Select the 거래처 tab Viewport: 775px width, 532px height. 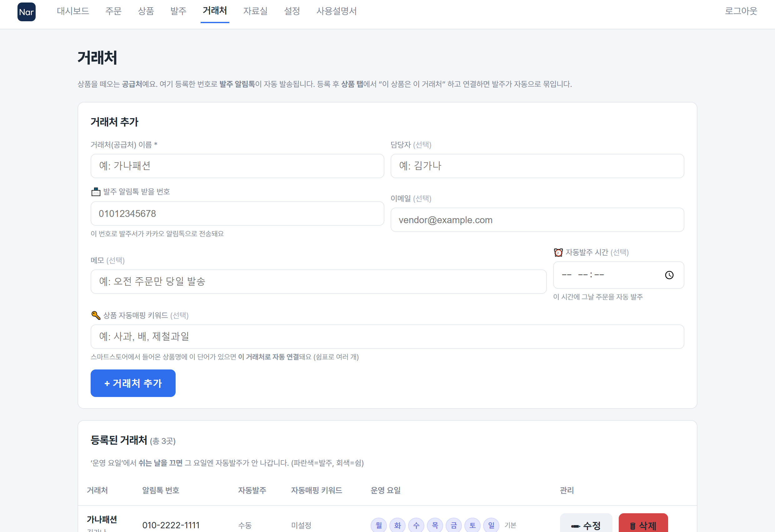(215, 11)
